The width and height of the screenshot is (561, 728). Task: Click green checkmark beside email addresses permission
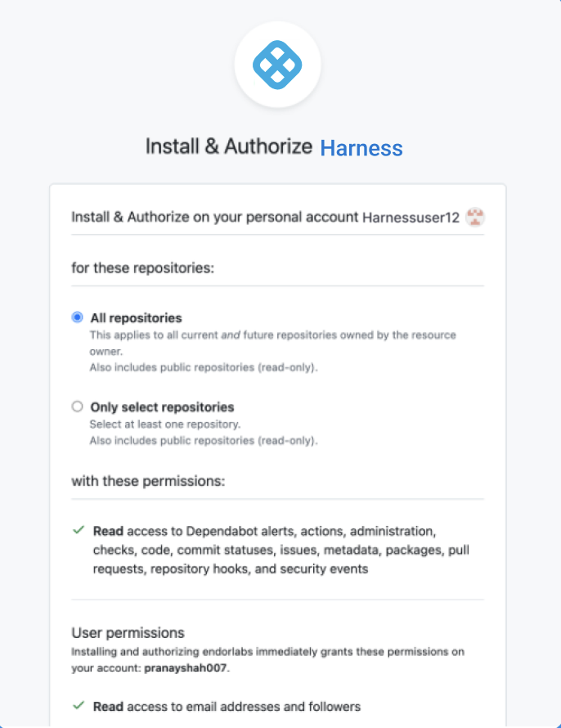[79, 705]
